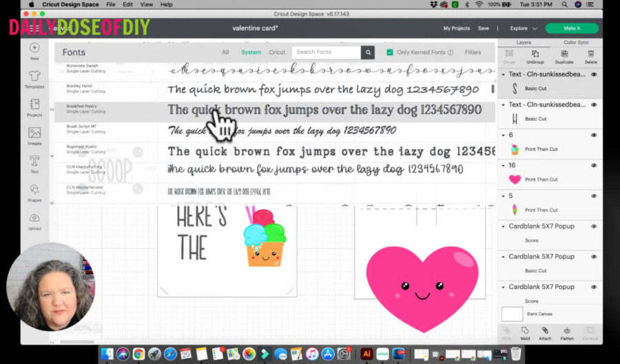Toggle visibility of layer 6
The width and height of the screenshot is (620, 364).
(594, 135)
